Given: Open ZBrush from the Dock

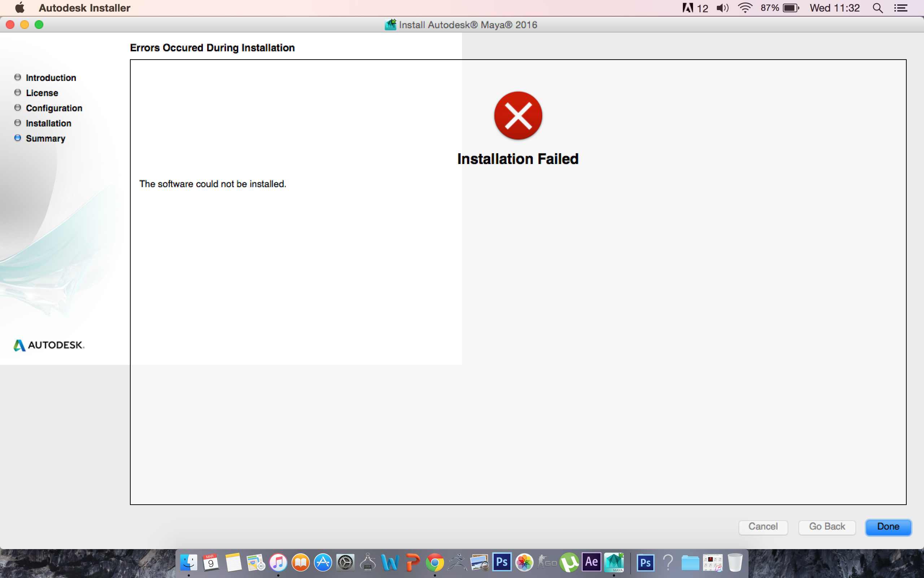Looking at the screenshot, I should point(457,563).
